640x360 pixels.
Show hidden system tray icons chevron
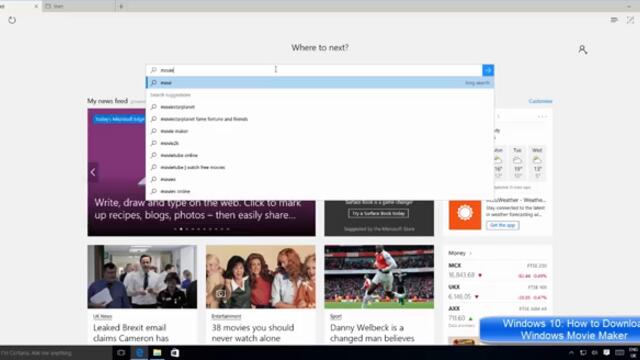pyautogui.click(x=571, y=353)
